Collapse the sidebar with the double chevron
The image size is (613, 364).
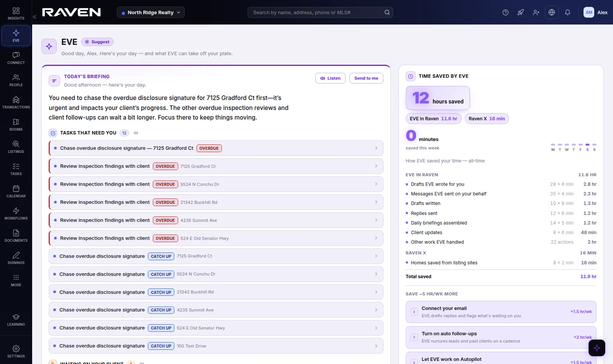point(34,17)
